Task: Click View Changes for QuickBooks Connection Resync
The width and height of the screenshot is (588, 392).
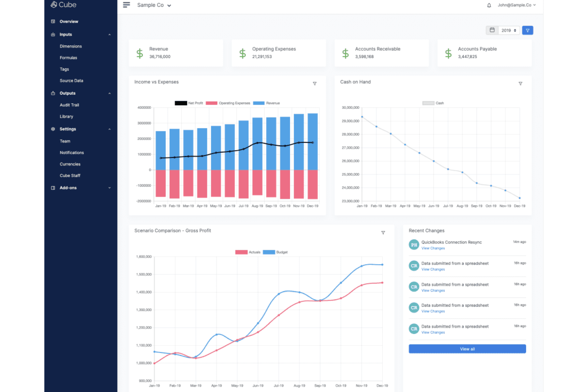Action: coord(433,248)
